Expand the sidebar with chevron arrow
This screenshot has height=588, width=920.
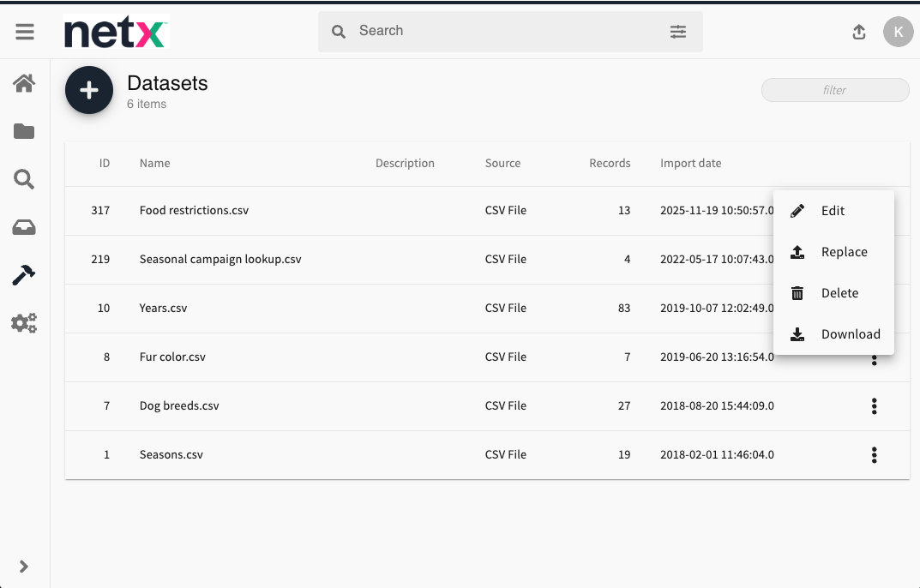coord(24,566)
